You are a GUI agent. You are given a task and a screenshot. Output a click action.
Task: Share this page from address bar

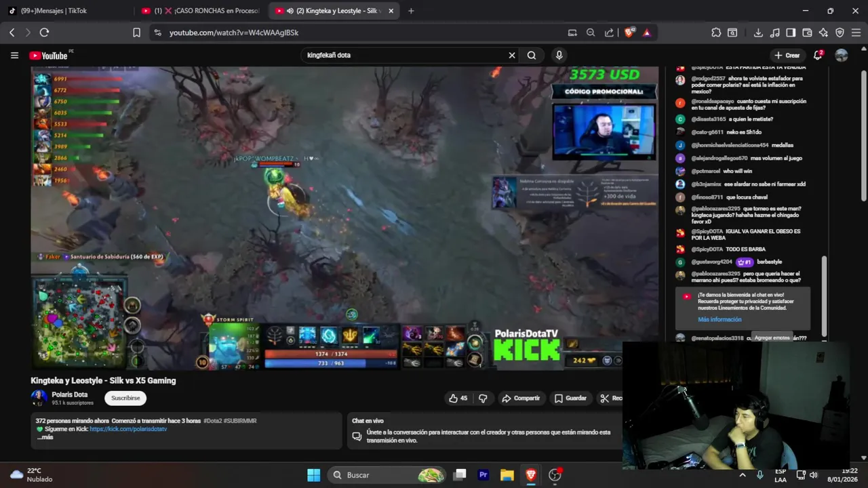pos(609,33)
